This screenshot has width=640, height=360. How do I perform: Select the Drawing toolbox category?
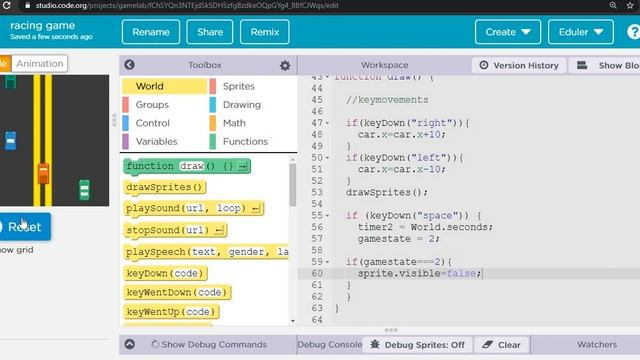(242, 104)
